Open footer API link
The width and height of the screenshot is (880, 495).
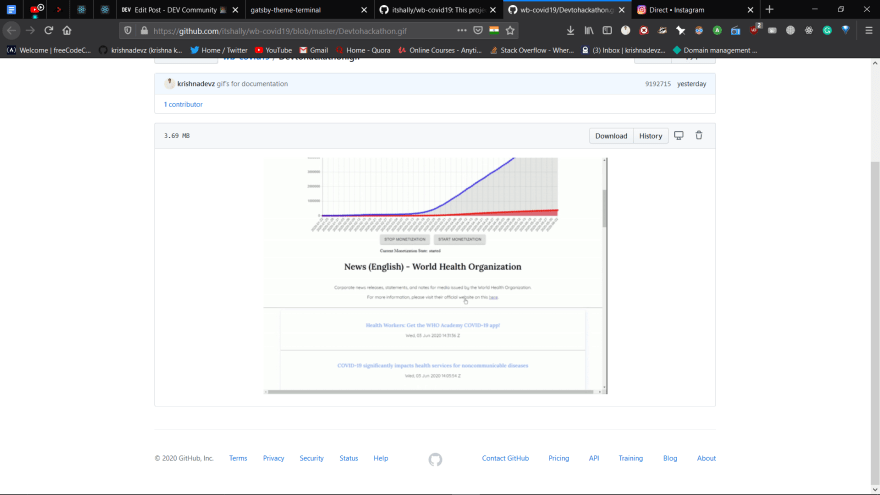594,458
